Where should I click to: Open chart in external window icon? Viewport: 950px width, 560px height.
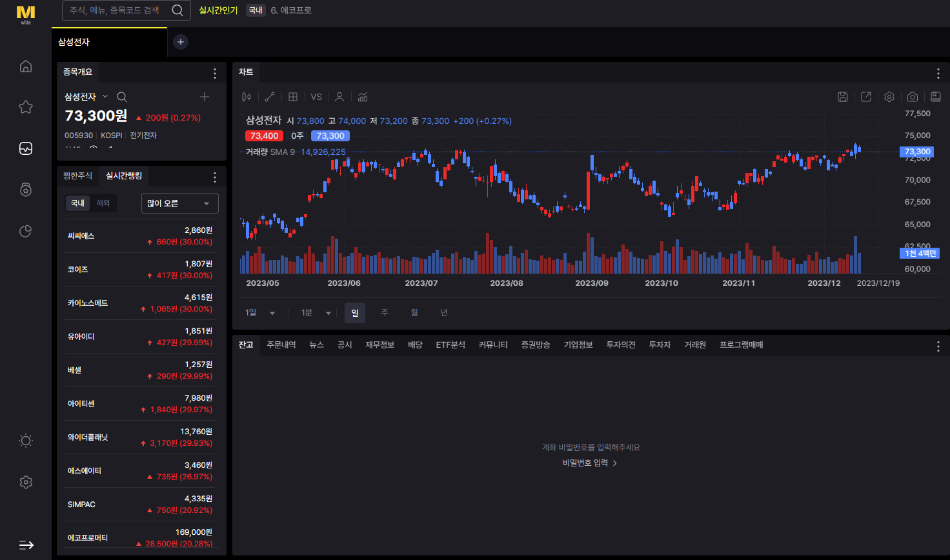[866, 97]
